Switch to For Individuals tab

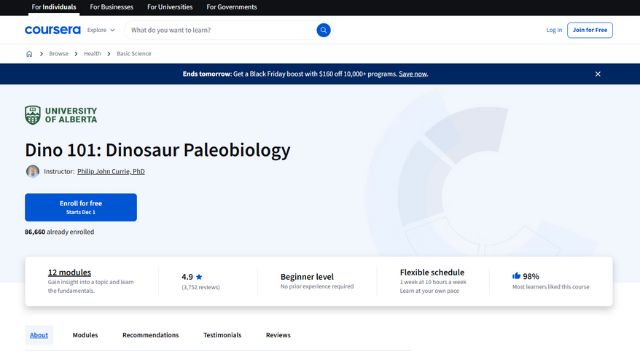[x=53, y=7]
